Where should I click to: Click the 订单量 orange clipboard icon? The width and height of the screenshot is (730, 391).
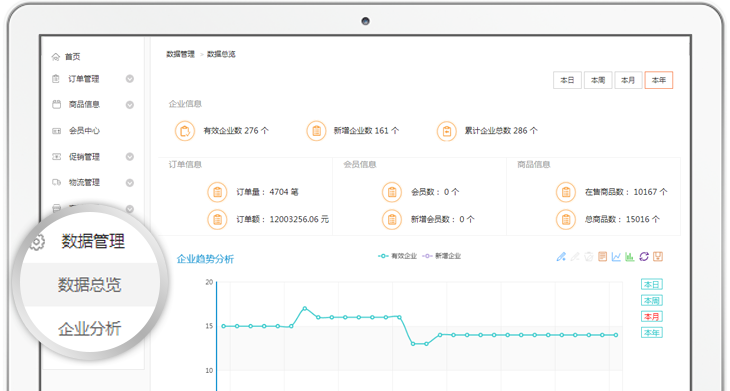217,192
